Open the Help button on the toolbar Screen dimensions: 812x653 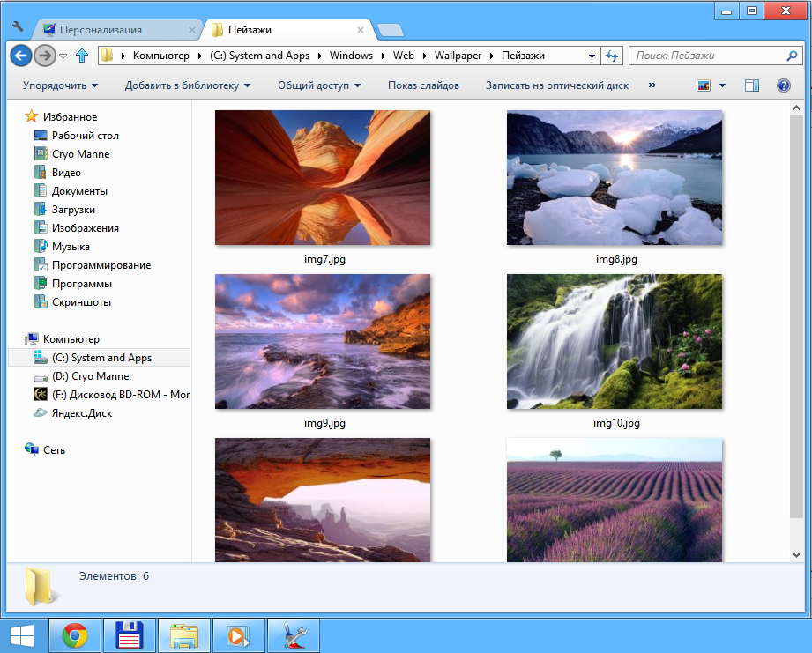[783, 85]
